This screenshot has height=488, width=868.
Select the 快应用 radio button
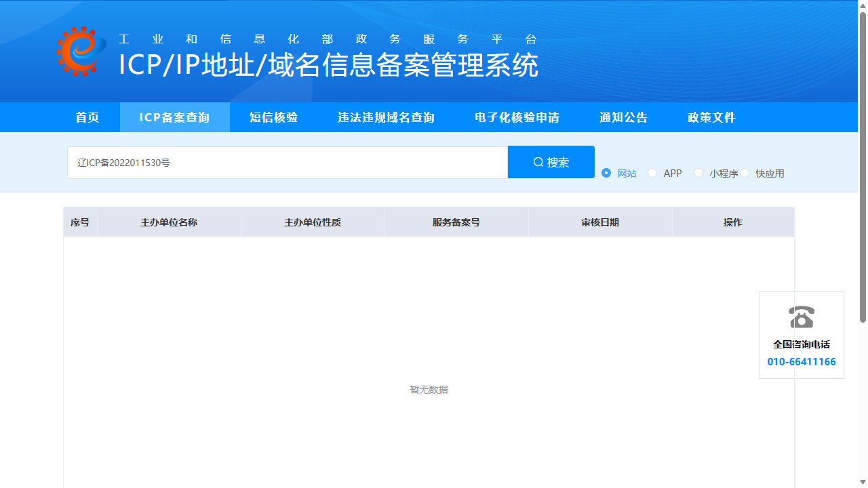pyautogui.click(x=745, y=173)
